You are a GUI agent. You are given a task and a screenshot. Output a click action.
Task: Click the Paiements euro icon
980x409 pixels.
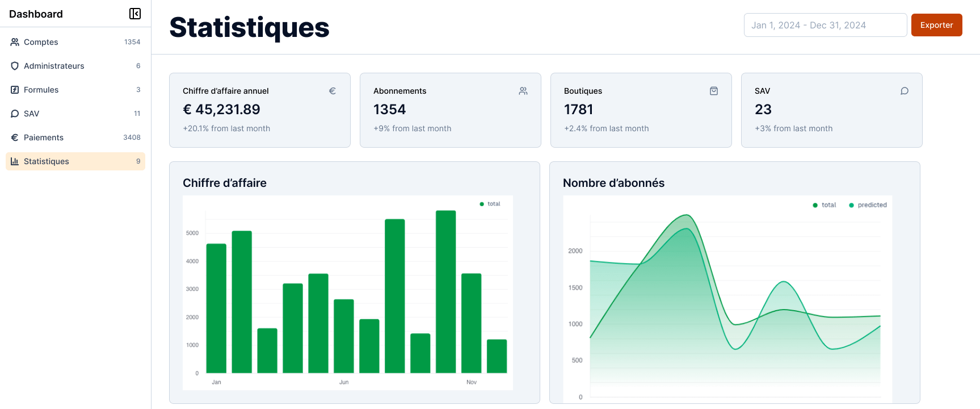coord(15,137)
